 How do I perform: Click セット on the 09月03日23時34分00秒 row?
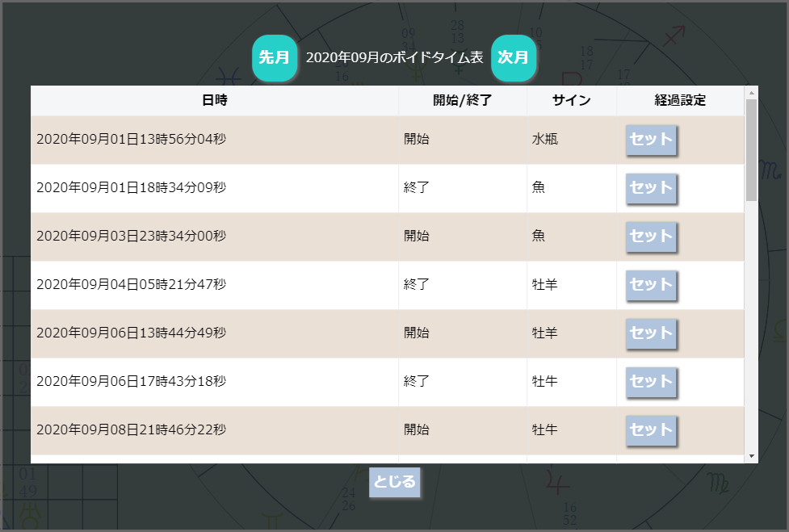click(651, 237)
